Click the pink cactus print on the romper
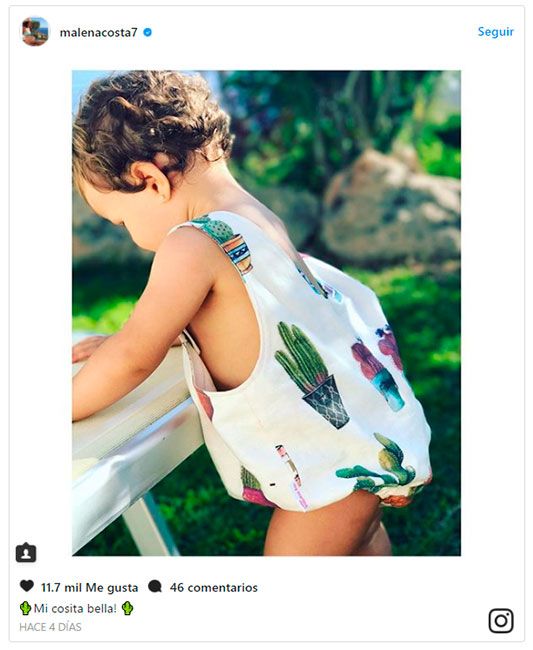This screenshot has width=533, height=650. click(x=377, y=367)
